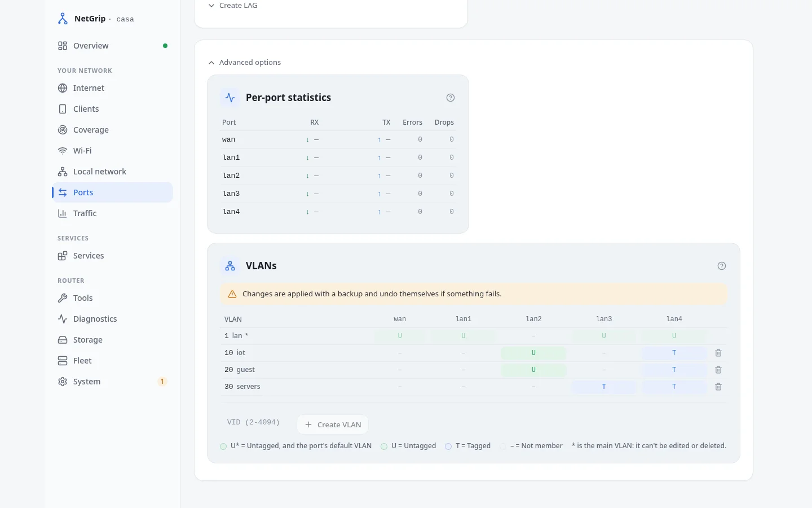This screenshot has height=508, width=812.
Task: Click the NetGrip logo icon
Action: [63, 19]
